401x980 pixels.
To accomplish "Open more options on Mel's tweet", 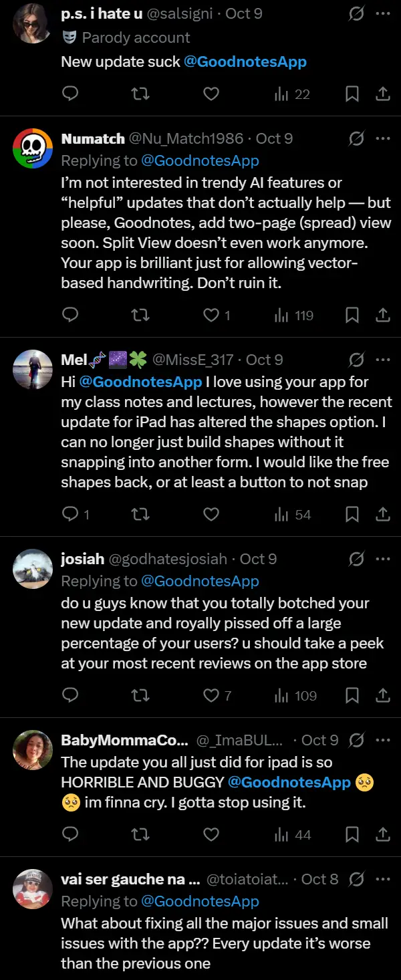I will tap(383, 360).
